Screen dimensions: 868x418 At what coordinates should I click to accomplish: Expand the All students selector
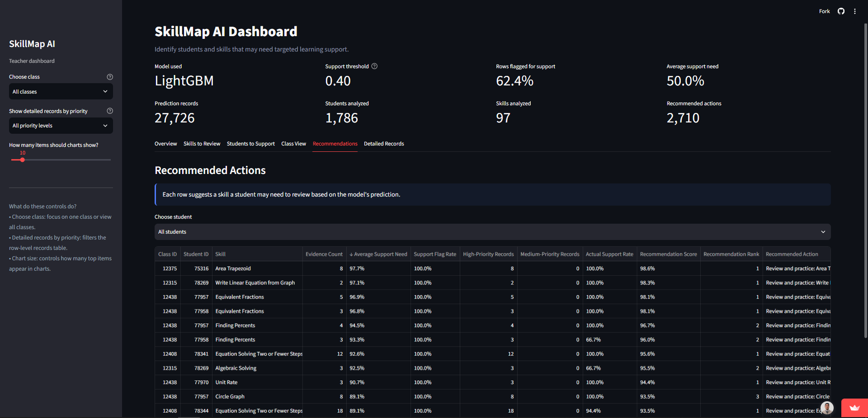(492, 232)
